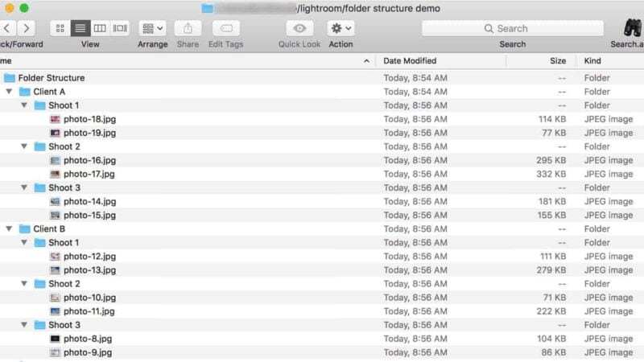Select photo-10.jpg file name

pyautogui.click(x=89, y=298)
